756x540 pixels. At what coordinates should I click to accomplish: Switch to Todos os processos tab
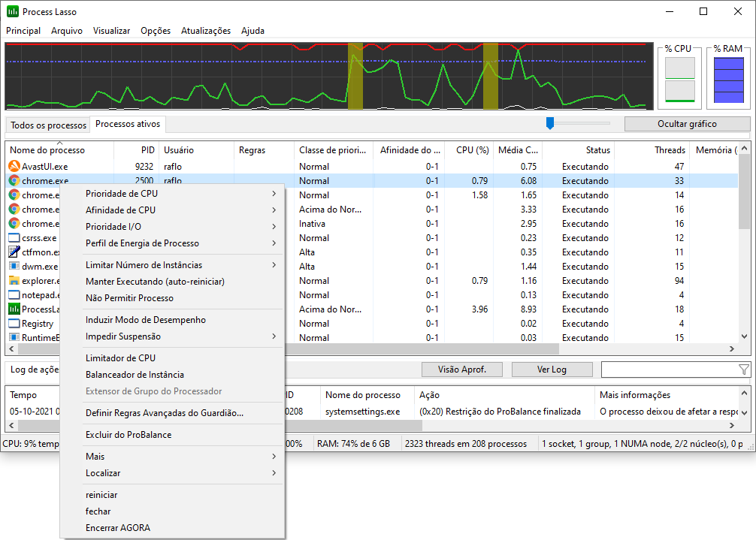(48, 125)
